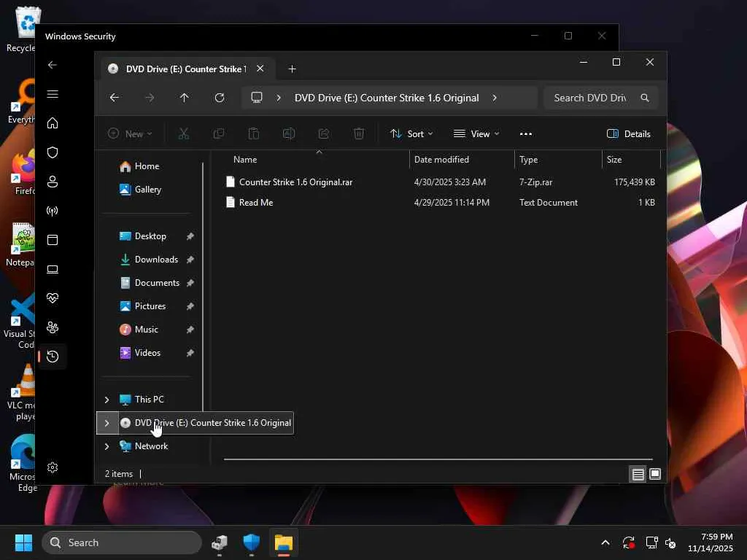Show hidden system tray icons
The height and width of the screenshot is (560, 747).
tap(605, 542)
